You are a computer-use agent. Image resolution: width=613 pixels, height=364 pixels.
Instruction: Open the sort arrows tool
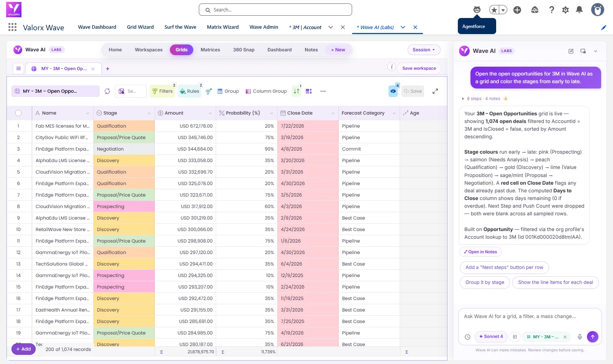297,91
